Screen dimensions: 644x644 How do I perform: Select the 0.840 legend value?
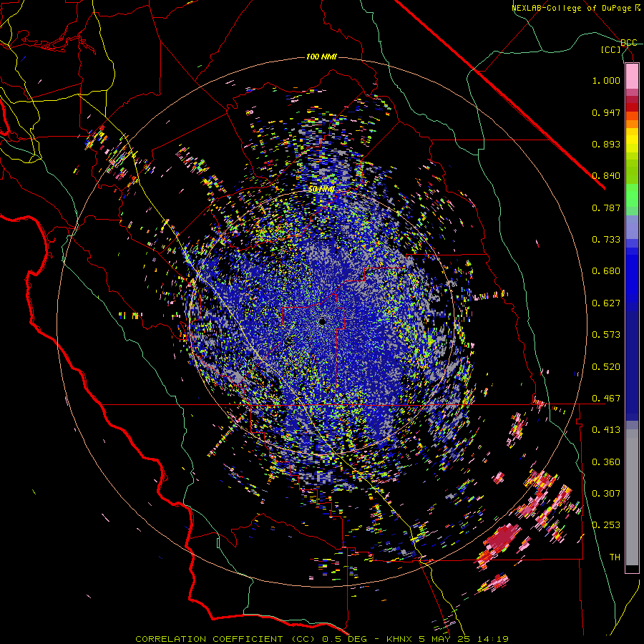pyautogui.click(x=606, y=176)
